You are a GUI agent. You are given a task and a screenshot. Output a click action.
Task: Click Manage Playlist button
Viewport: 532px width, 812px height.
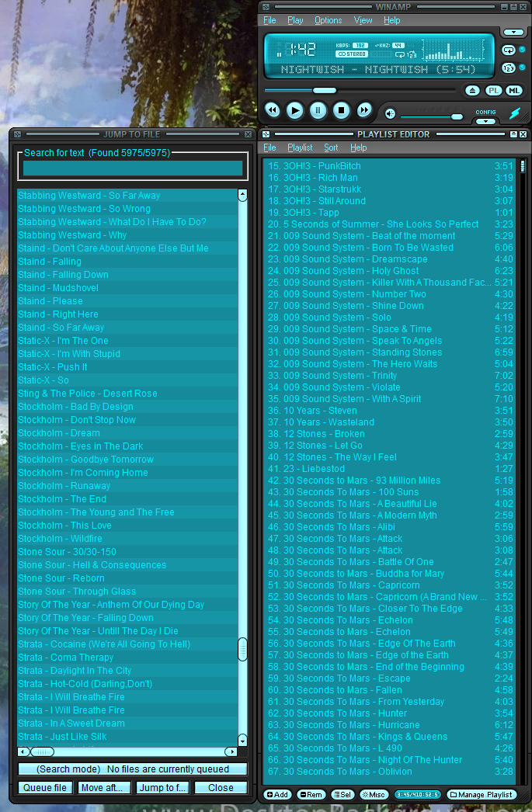coord(482,794)
